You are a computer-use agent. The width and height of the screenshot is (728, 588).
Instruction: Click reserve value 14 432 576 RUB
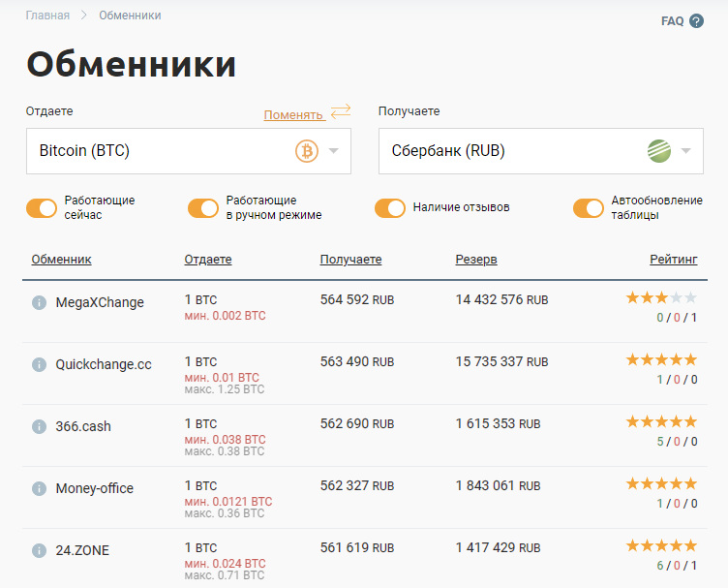(501, 300)
